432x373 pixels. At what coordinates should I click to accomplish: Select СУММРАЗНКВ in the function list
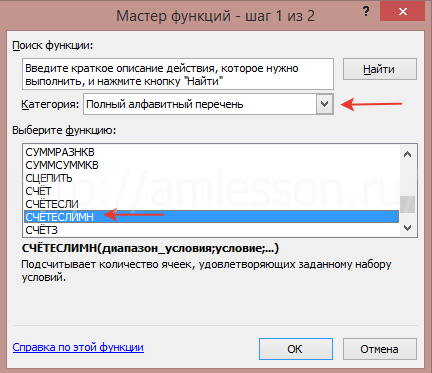coord(212,152)
